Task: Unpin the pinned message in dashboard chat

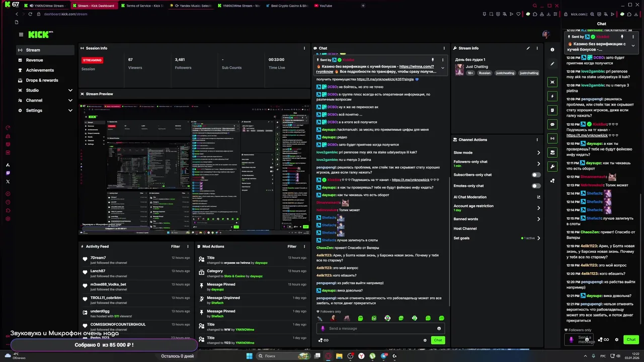Action: [432, 60]
